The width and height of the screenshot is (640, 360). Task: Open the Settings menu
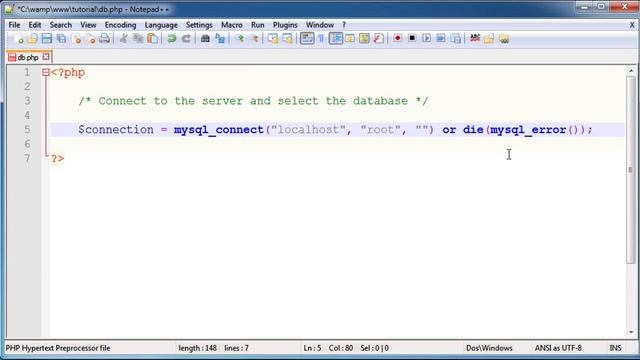[x=199, y=25]
